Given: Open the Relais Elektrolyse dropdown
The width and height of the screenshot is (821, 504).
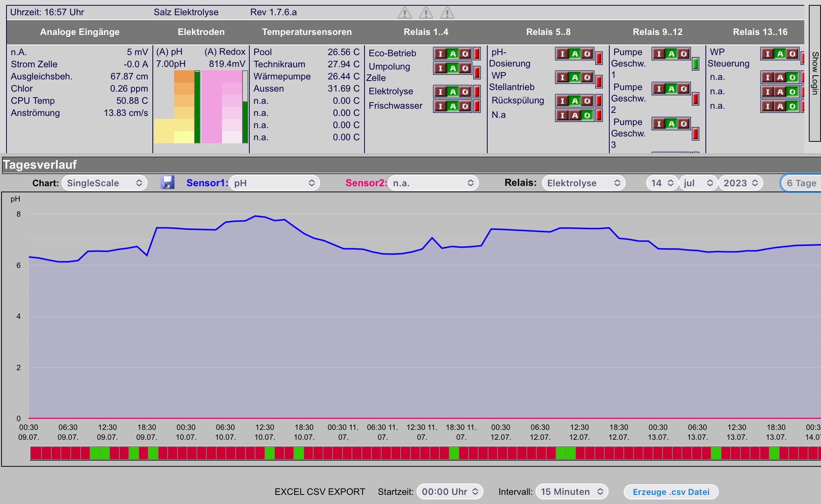Looking at the screenshot, I should (583, 183).
